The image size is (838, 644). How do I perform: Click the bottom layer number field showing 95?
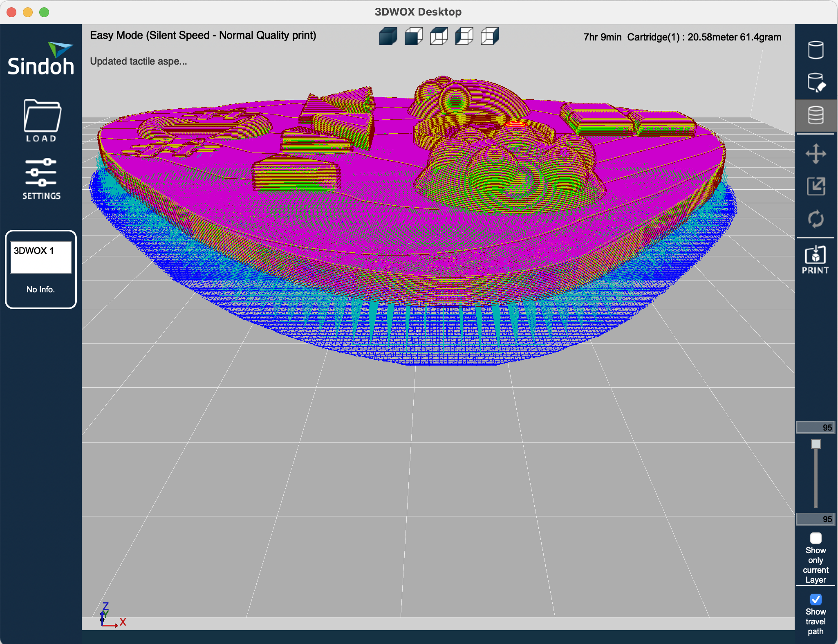pos(816,519)
